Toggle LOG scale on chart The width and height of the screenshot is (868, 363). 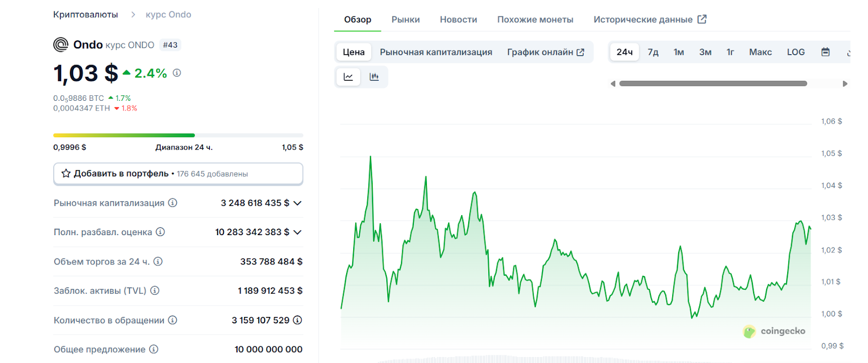pos(796,52)
